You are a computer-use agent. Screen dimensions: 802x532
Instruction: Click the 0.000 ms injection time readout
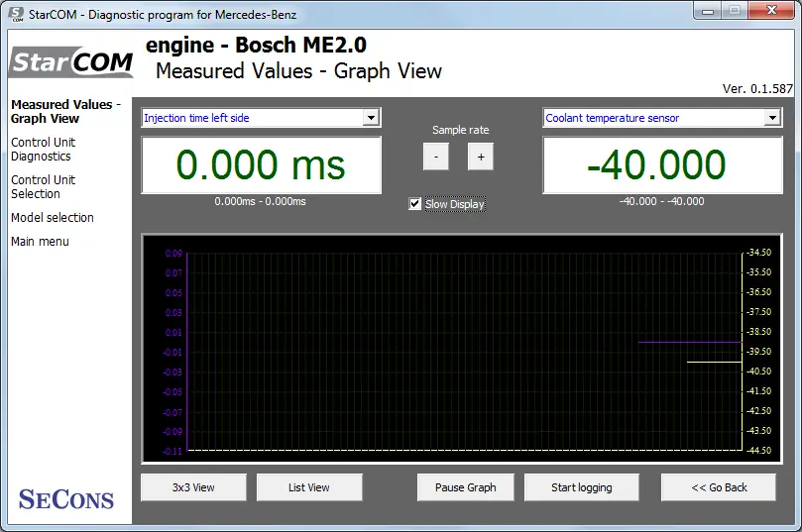(x=261, y=165)
